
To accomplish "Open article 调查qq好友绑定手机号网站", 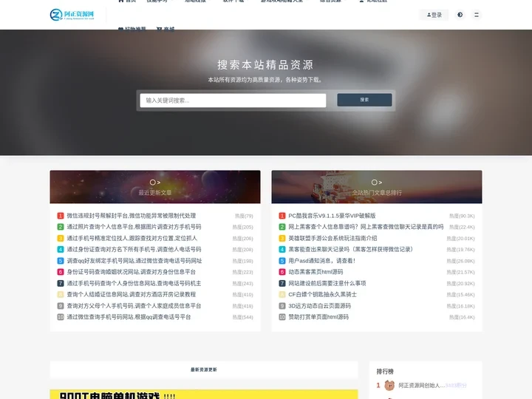I will 134,261.
